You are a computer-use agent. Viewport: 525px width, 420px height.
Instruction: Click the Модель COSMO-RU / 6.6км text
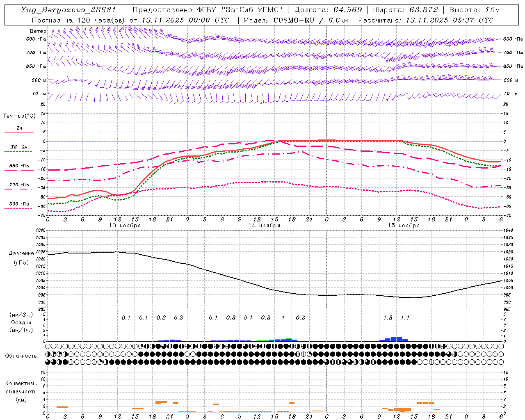click(295, 20)
